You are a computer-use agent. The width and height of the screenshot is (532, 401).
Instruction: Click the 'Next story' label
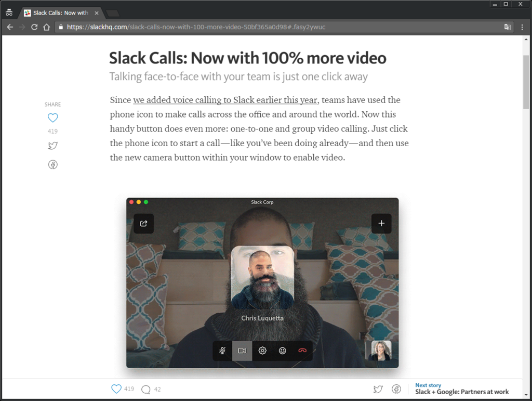tap(428, 385)
